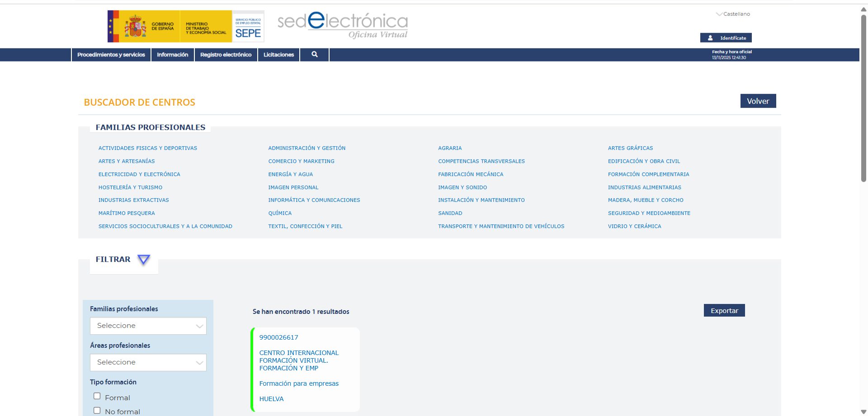The height and width of the screenshot is (416, 868).
Task: Check the Formal training type checkbox
Action: click(97, 396)
